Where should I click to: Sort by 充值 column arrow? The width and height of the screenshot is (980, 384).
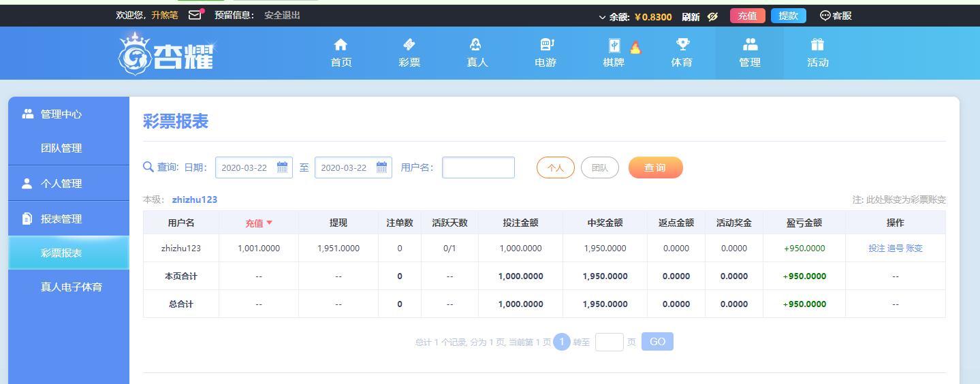[269, 223]
